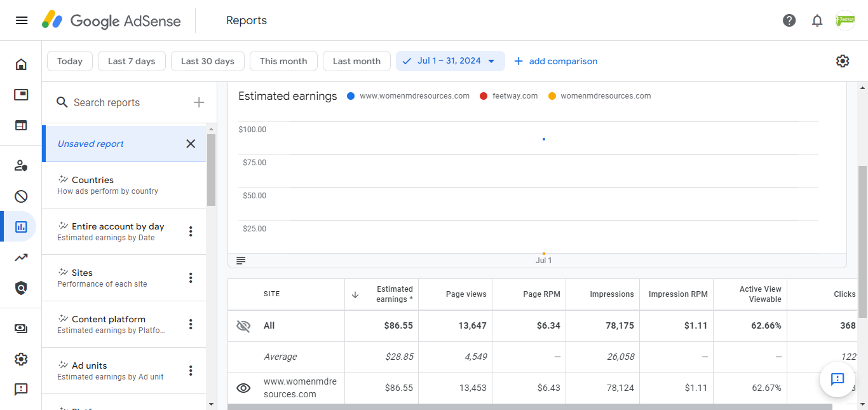Open the notifications bell
The width and height of the screenshot is (868, 410).
[817, 20]
